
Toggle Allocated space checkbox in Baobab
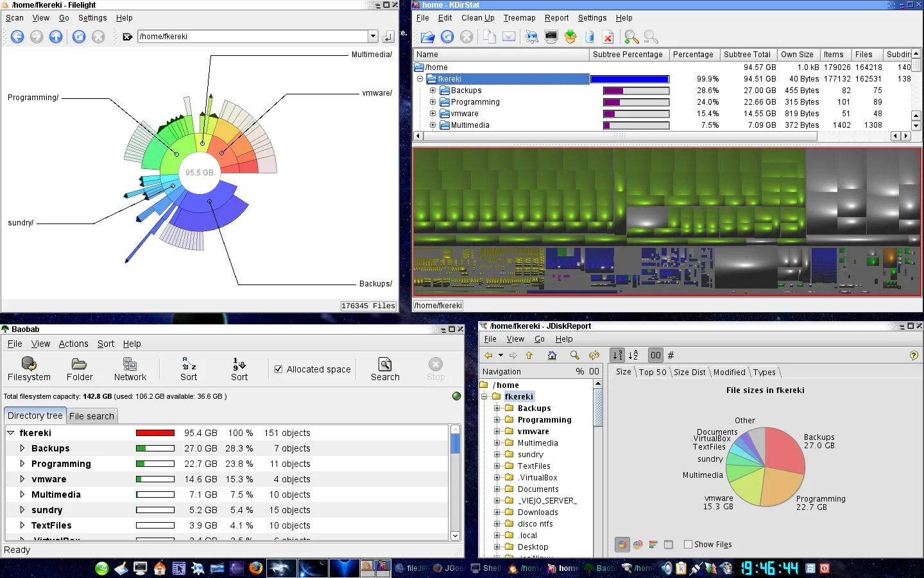point(278,369)
